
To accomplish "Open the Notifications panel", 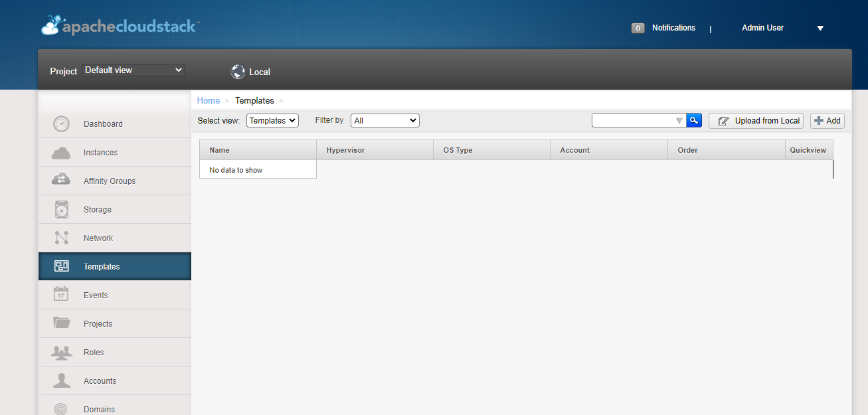I will pos(674,28).
